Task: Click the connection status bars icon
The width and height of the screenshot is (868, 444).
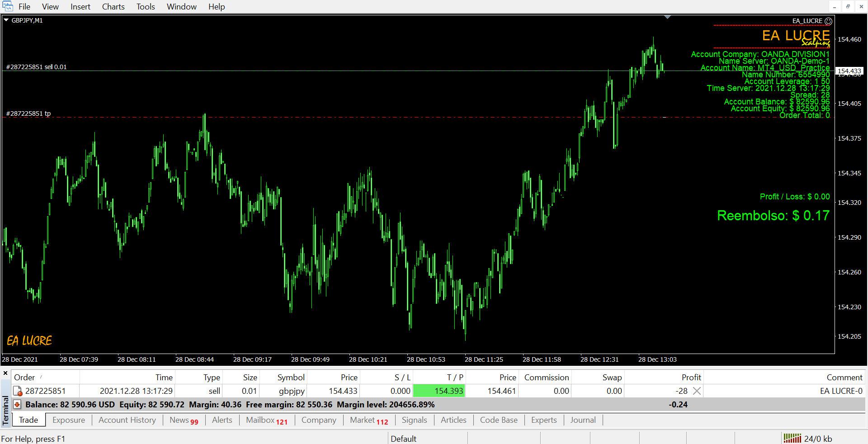Action: tap(792, 438)
